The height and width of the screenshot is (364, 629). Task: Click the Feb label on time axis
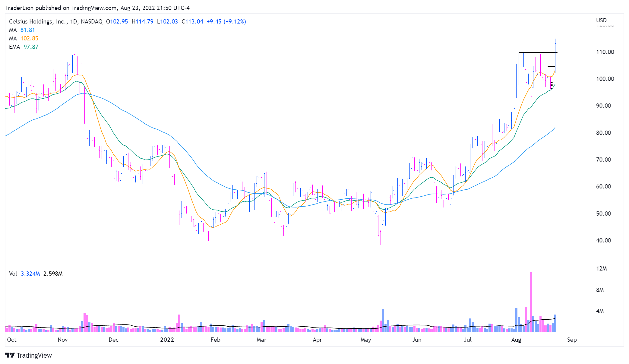tap(215, 340)
